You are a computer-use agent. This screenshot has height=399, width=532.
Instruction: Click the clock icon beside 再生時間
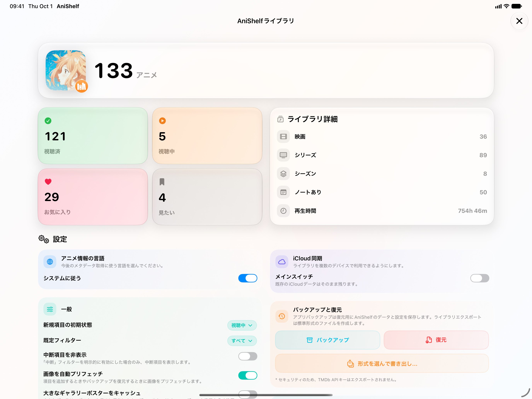[x=283, y=211]
